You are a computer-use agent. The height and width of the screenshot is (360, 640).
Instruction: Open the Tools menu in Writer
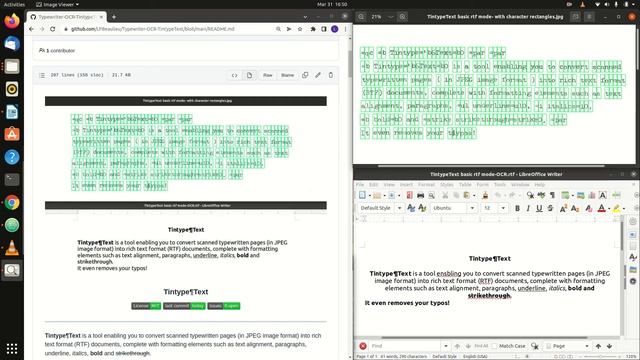coord(500,184)
